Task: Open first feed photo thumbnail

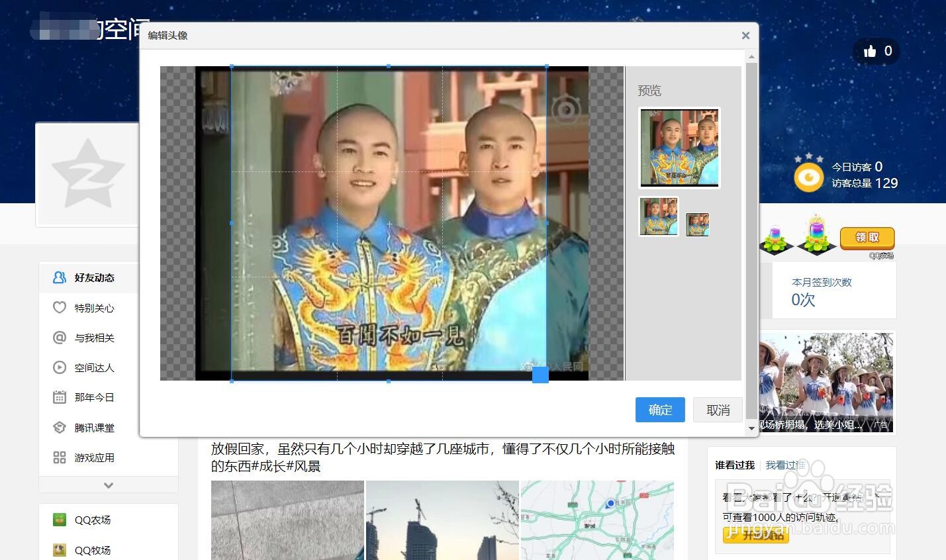Action: pos(287,520)
